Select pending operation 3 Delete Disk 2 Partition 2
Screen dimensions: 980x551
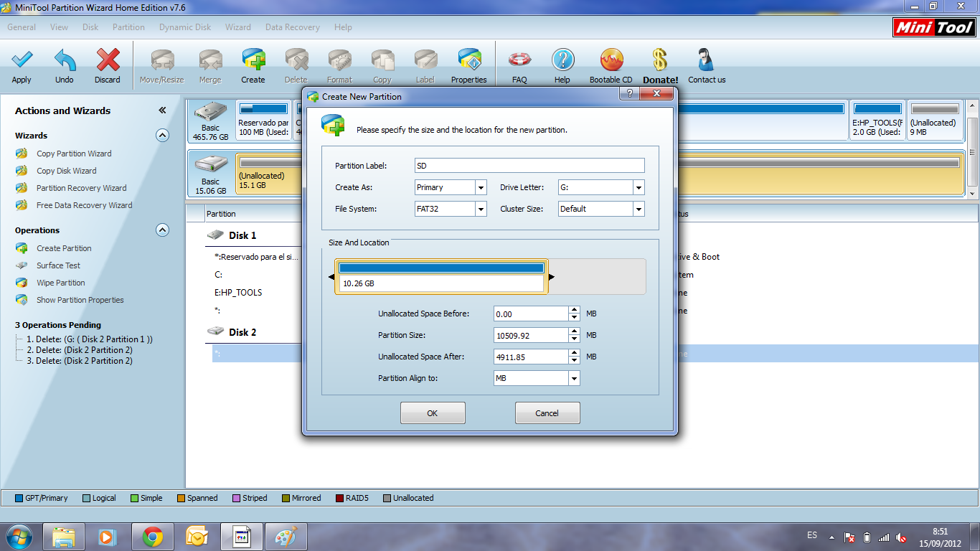[80, 361]
